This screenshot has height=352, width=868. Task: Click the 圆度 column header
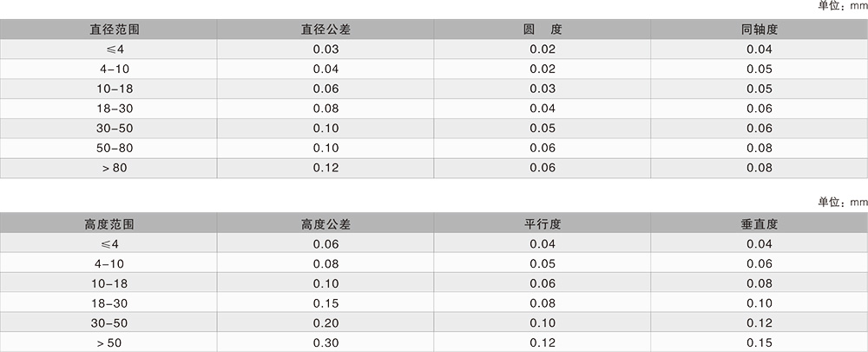(x=542, y=29)
